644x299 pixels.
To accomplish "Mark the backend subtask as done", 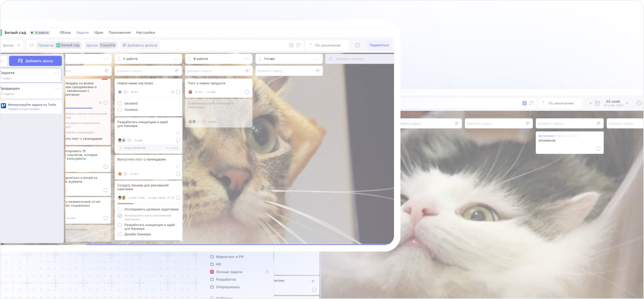I will 120,103.
